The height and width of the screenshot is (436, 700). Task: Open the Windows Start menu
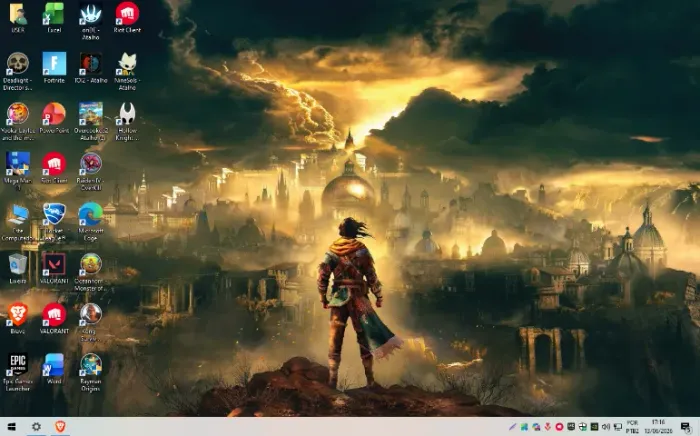(12, 427)
